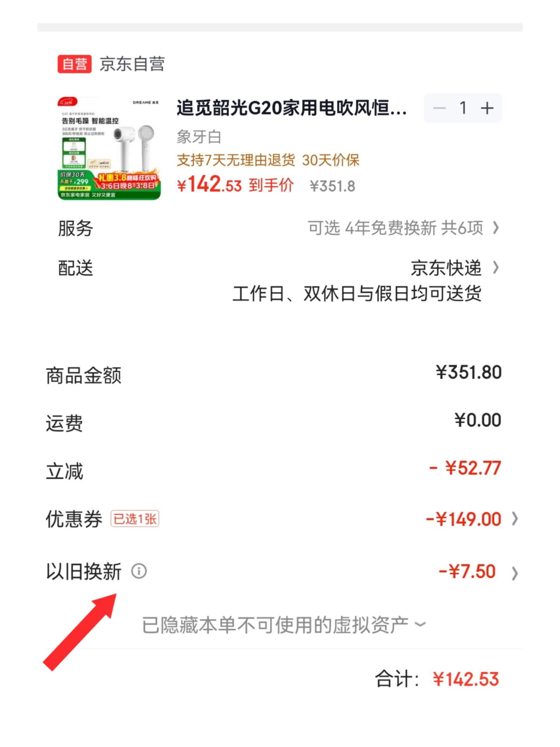Open 京东快递 delivery options chevron

coord(495,268)
